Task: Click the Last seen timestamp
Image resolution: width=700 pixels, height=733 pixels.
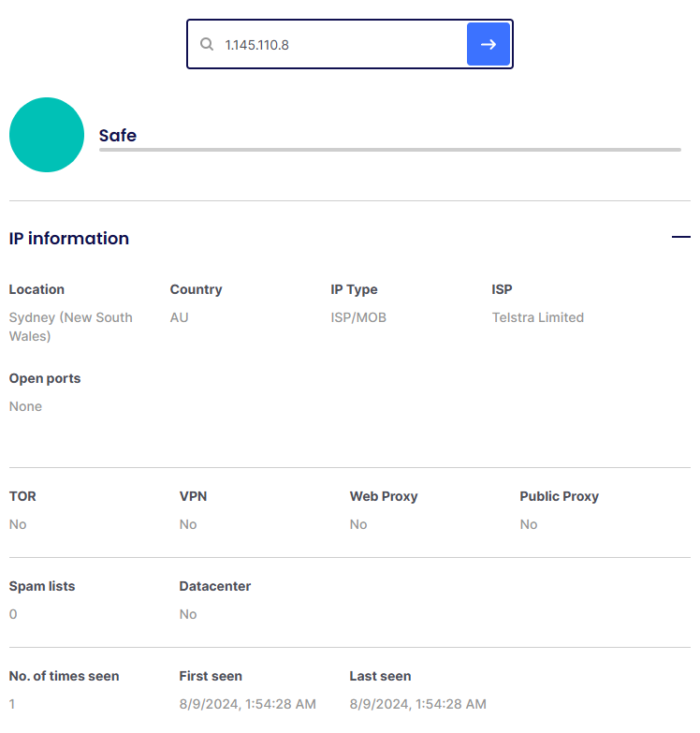Action: pyautogui.click(x=417, y=704)
